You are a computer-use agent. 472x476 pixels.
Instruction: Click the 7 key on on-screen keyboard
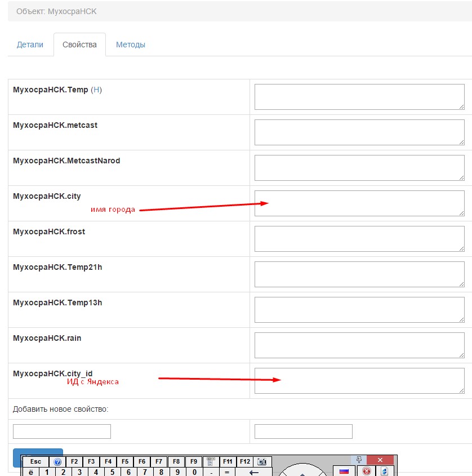click(x=145, y=473)
